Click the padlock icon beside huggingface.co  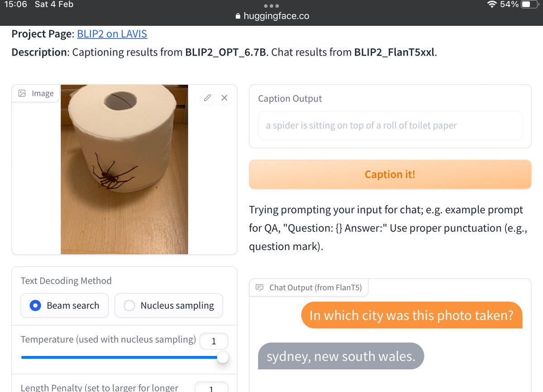[238, 16]
